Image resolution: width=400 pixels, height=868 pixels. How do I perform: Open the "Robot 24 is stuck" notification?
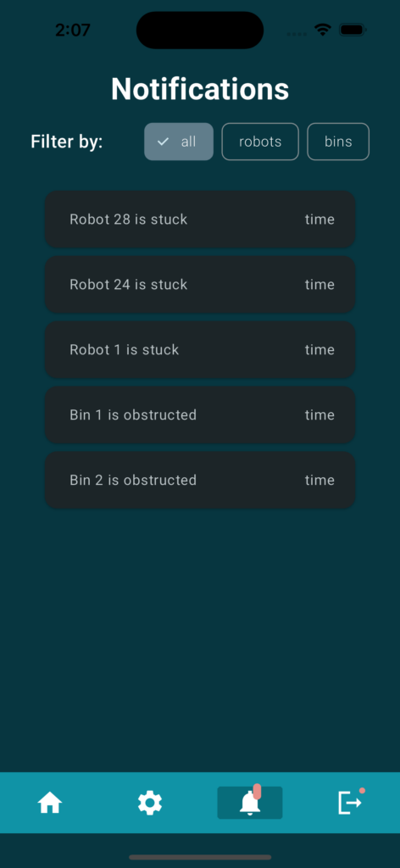pyautogui.click(x=200, y=285)
